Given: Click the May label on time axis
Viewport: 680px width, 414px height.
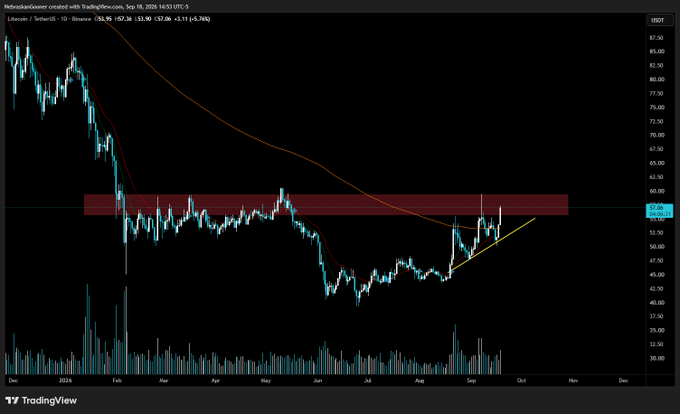Looking at the screenshot, I should pos(266,381).
